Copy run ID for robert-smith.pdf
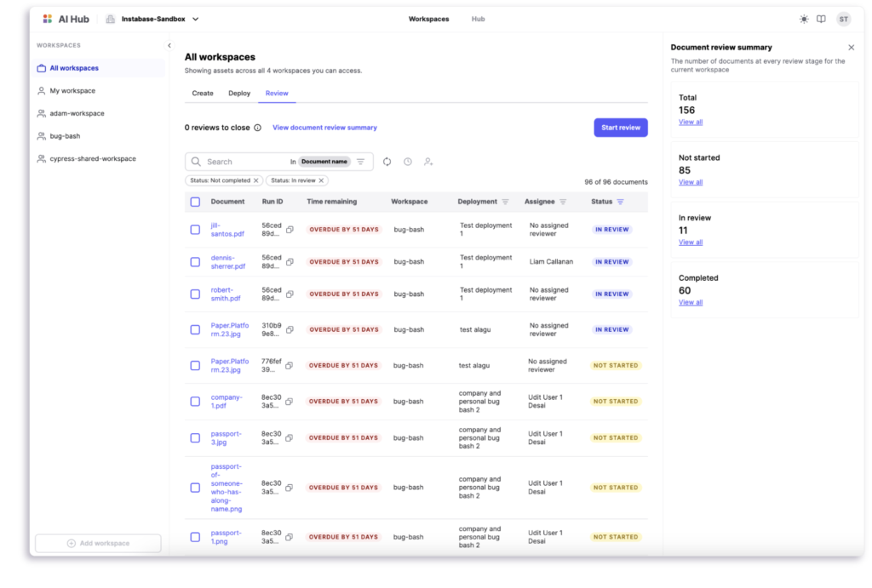The height and width of the screenshot is (588, 872). point(290,294)
